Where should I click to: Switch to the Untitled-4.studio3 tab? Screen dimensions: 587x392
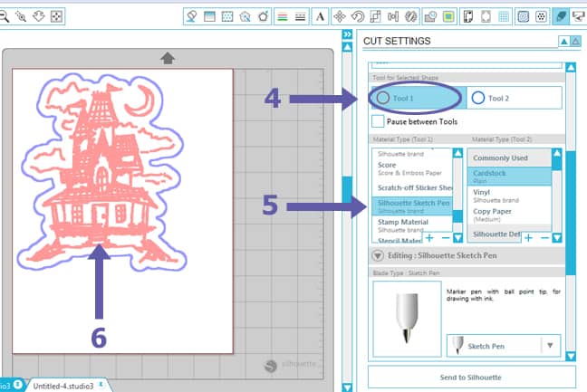click(x=63, y=386)
